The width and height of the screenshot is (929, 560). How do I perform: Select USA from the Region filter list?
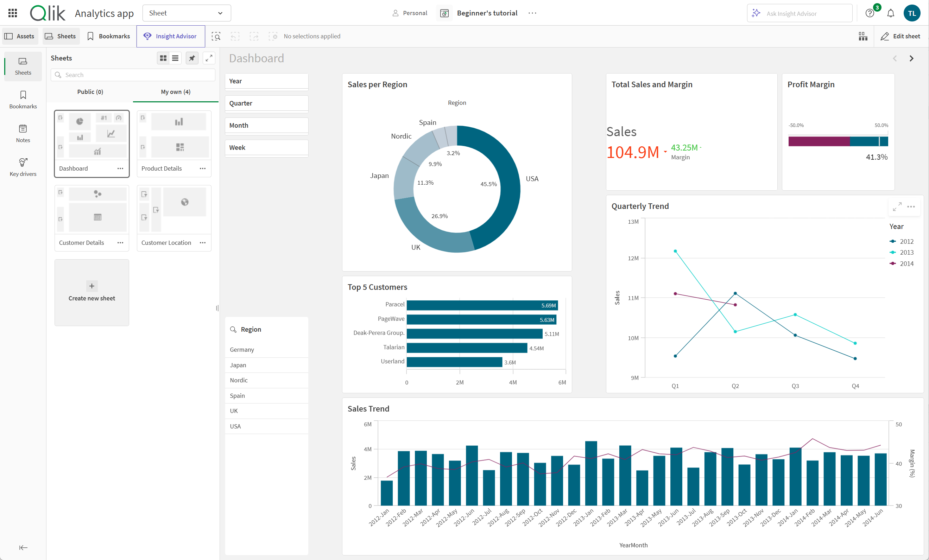coord(235,425)
